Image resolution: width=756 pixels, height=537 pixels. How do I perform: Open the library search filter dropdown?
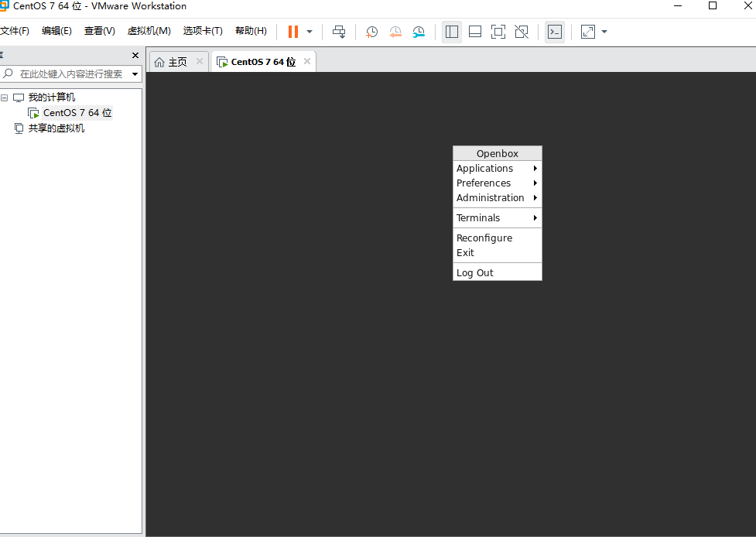pyautogui.click(x=135, y=74)
